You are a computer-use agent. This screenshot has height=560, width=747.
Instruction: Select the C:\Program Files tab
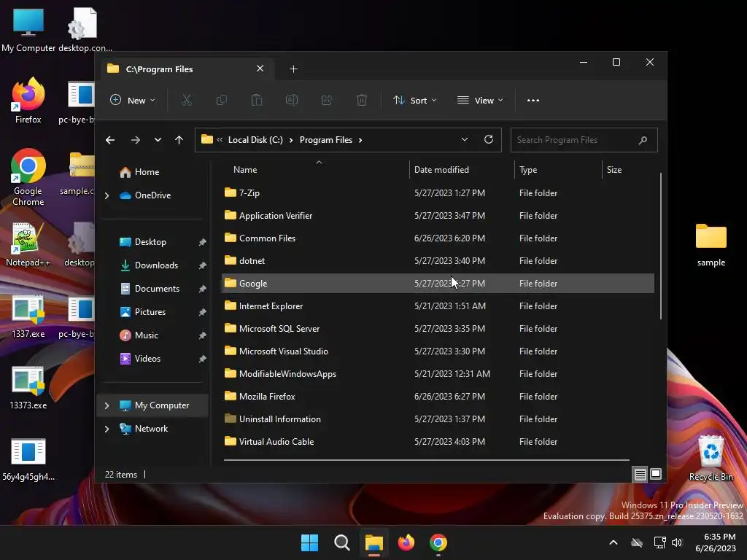tap(187, 69)
